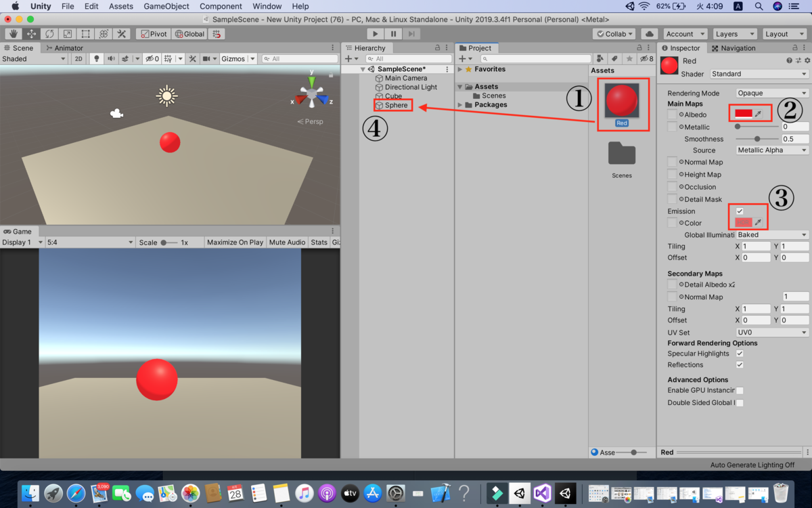Open Inspector preset sliders icon
Viewport: 812px width, 508px height.
tap(798, 61)
